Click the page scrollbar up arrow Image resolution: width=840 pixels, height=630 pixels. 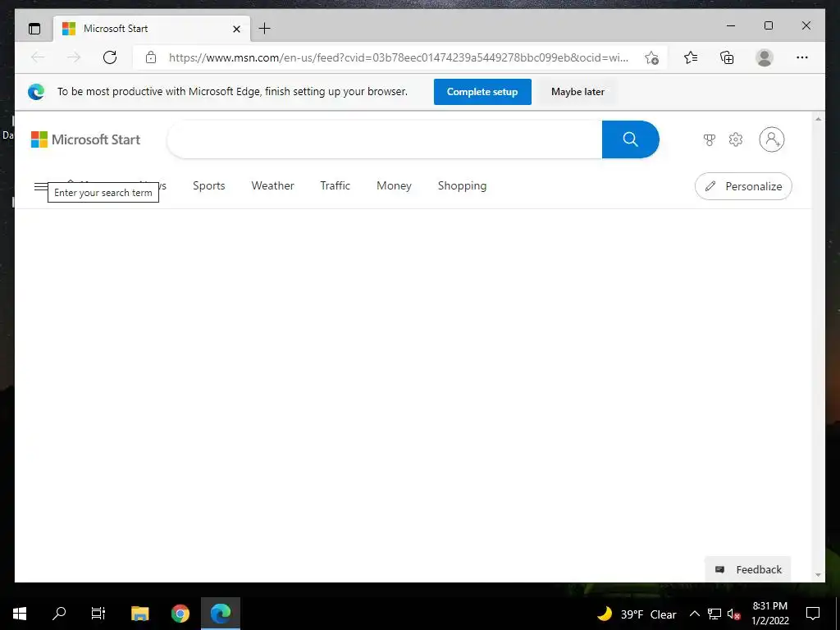click(x=818, y=119)
